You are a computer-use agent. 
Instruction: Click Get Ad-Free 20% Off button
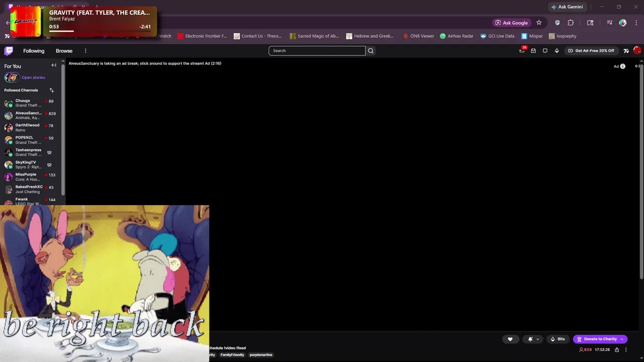click(591, 51)
